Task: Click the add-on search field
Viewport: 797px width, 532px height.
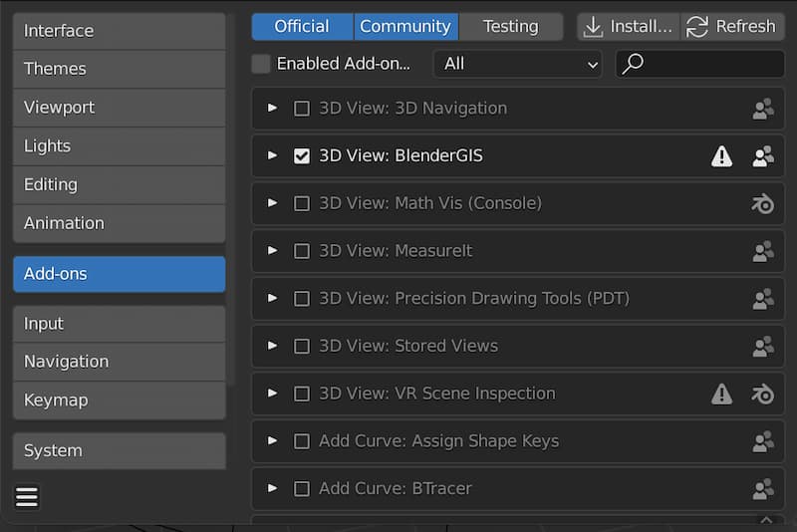Action: tap(709, 64)
